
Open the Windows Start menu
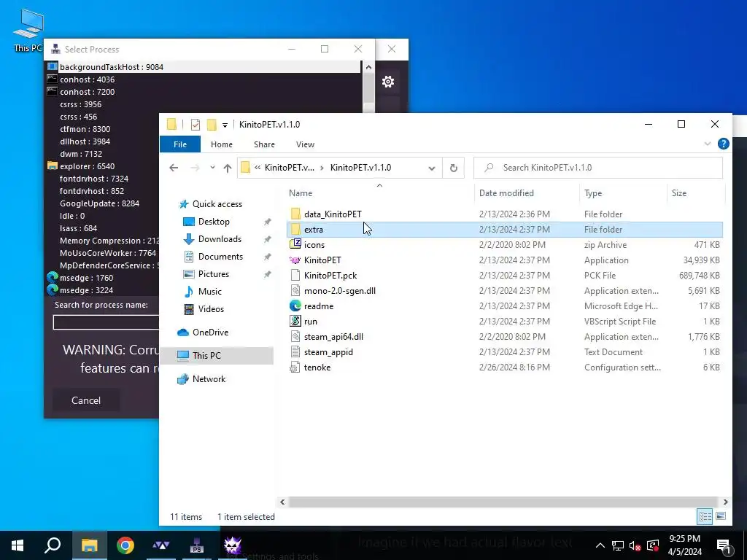coord(18,545)
